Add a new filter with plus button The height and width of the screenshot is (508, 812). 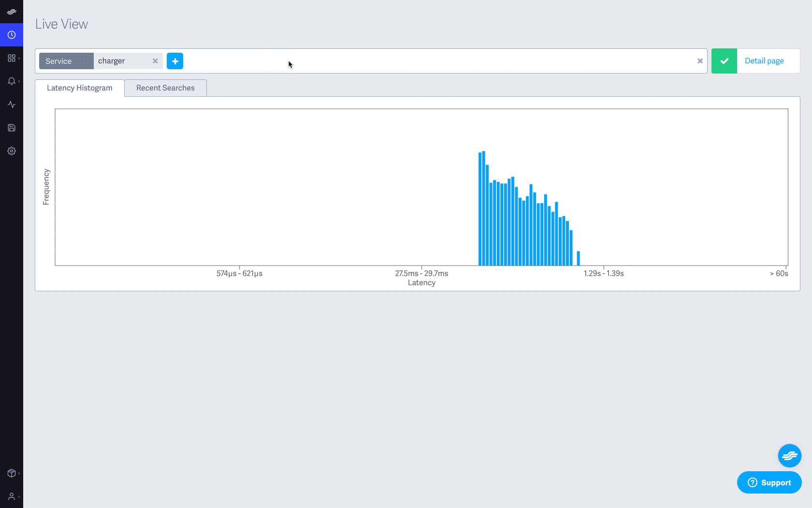pos(175,61)
